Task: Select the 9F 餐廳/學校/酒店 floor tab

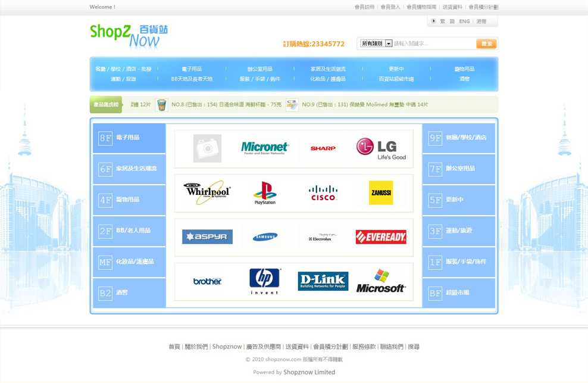Action: point(459,138)
